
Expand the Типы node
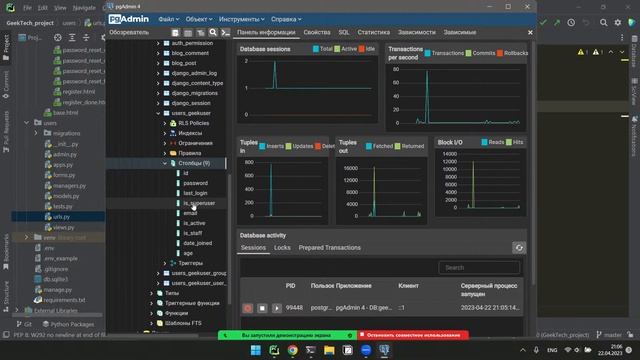[x=151, y=293]
